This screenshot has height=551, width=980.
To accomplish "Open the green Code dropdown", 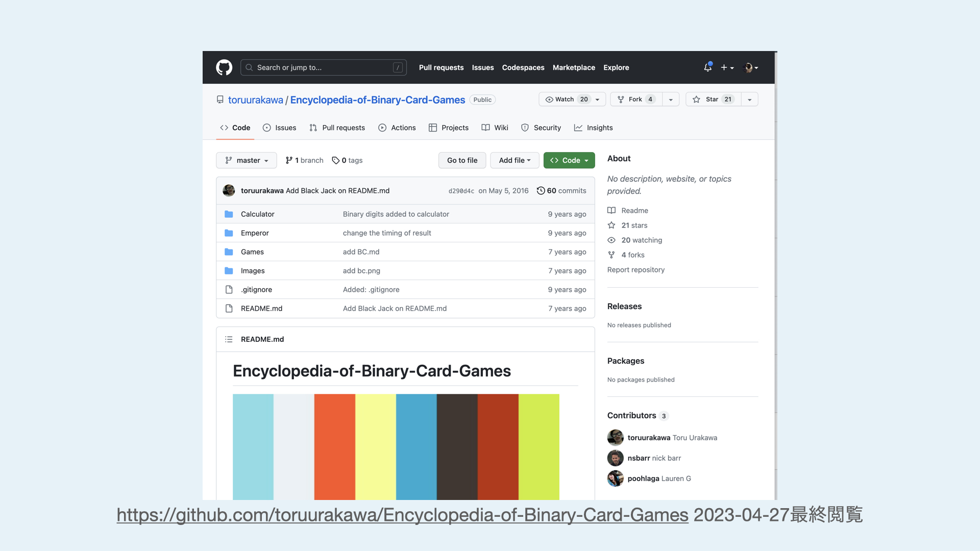I will [x=569, y=160].
